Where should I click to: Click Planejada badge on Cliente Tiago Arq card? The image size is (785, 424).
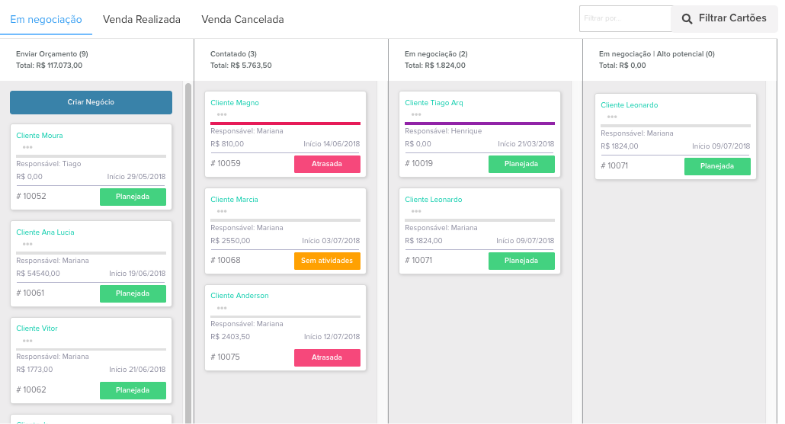(521, 164)
